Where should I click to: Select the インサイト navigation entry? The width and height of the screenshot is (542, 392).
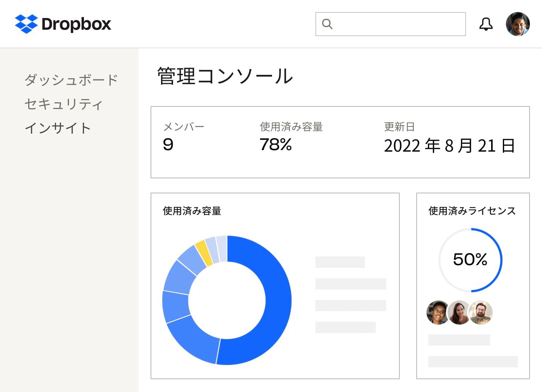(x=58, y=128)
